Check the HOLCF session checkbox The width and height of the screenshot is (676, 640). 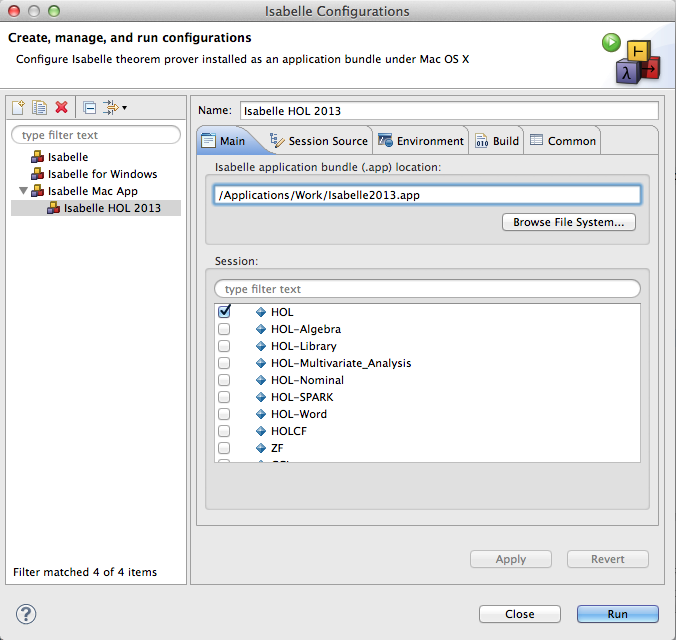pos(224,431)
